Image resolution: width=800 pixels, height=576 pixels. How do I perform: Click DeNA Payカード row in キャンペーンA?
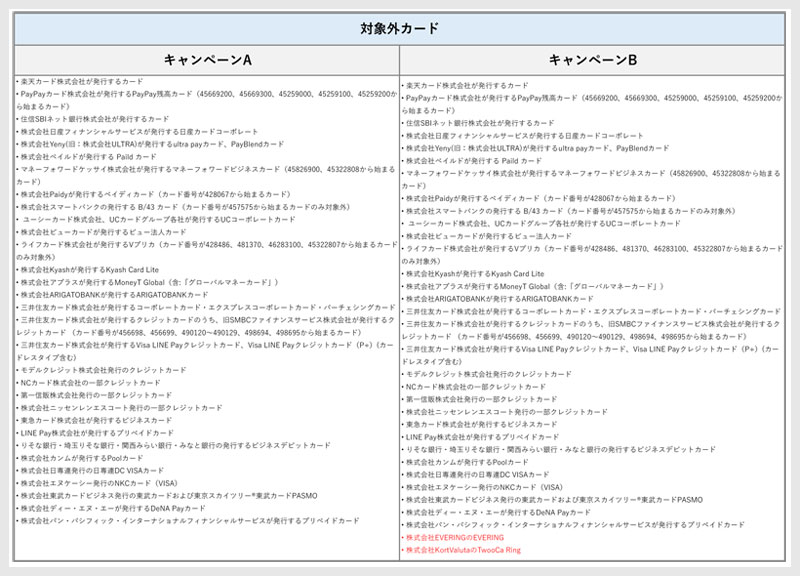coord(111,509)
